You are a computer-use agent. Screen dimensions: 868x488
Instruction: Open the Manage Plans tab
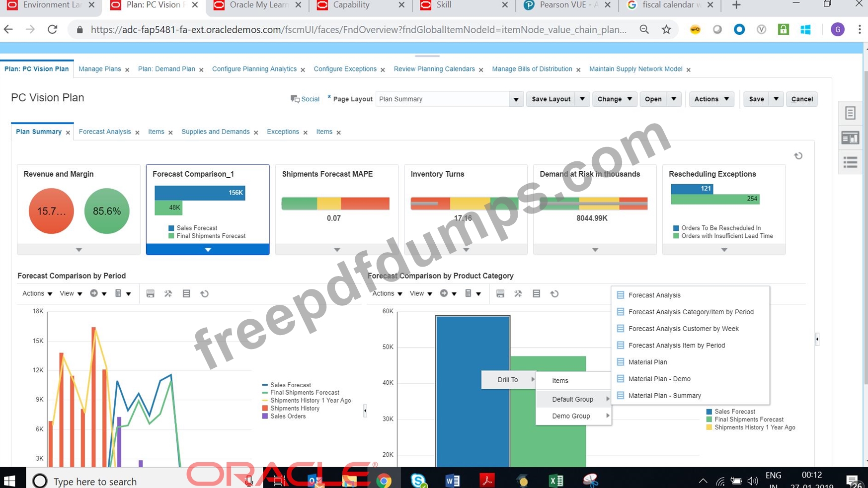(100, 69)
